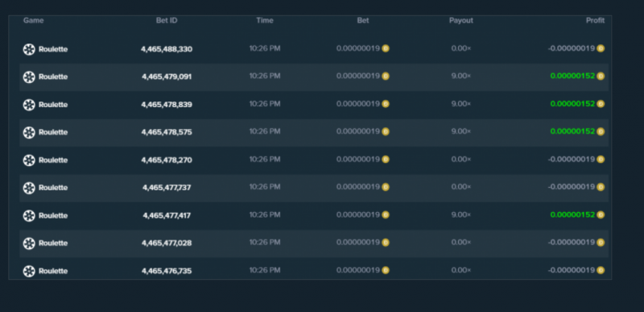Image resolution: width=644 pixels, height=312 pixels.
Task: Click roulette wheel icon in row 4,465,477,737
Action: (29, 188)
